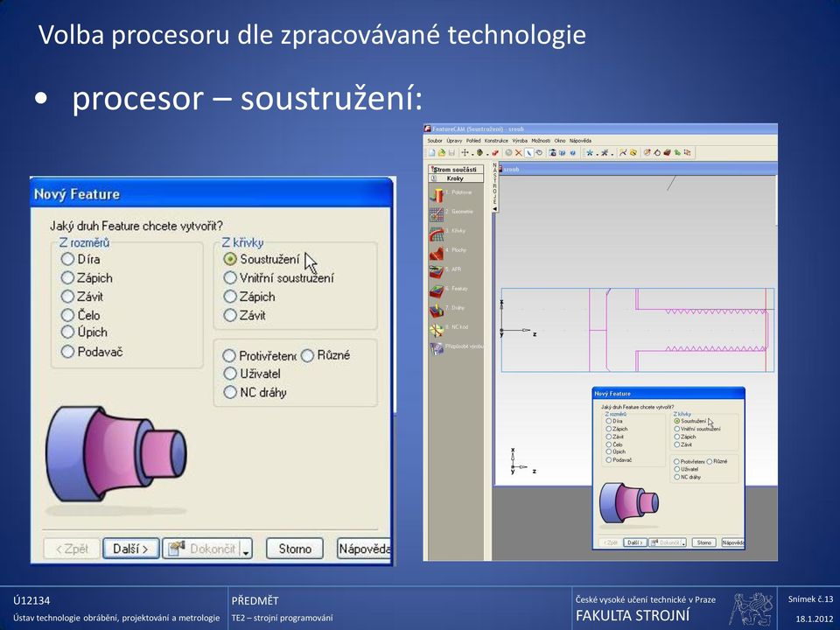Click Open file icon in FeatureCAM toolbar
The height and width of the screenshot is (630, 840).
click(x=441, y=152)
